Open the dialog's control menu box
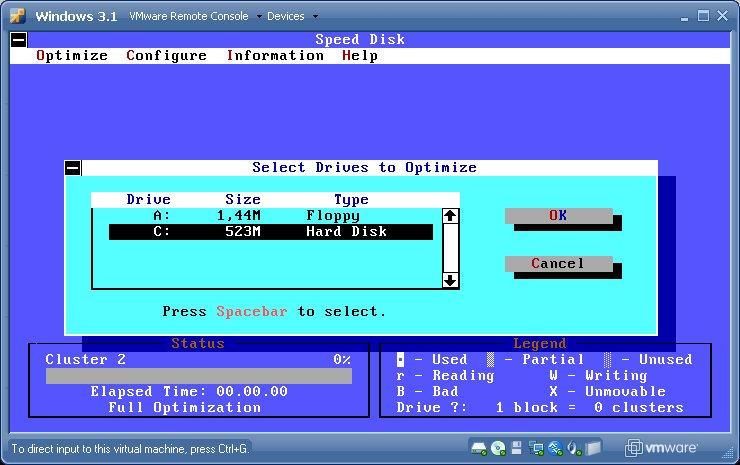The width and height of the screenshot is (740, 465). pyautogui.click(x=73, y=168)
